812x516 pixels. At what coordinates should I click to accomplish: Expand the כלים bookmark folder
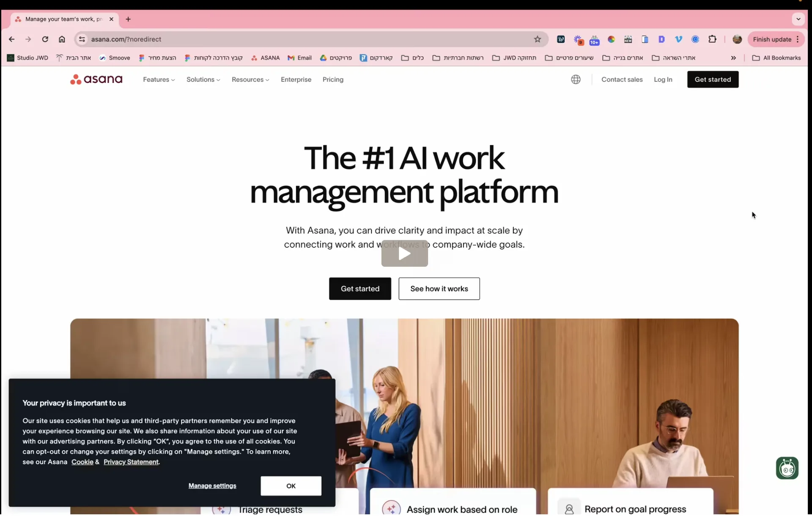[x=412, y=58]
